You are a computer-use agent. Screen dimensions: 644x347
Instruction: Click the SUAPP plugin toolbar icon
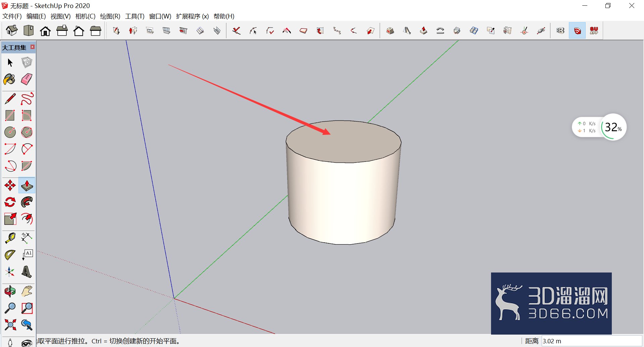tap(594, 31)
